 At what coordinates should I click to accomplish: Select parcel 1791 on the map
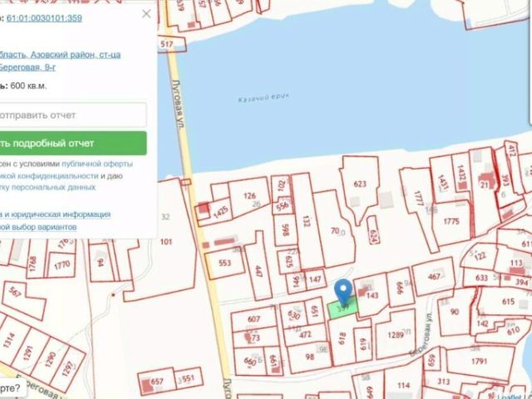(479, 361)
